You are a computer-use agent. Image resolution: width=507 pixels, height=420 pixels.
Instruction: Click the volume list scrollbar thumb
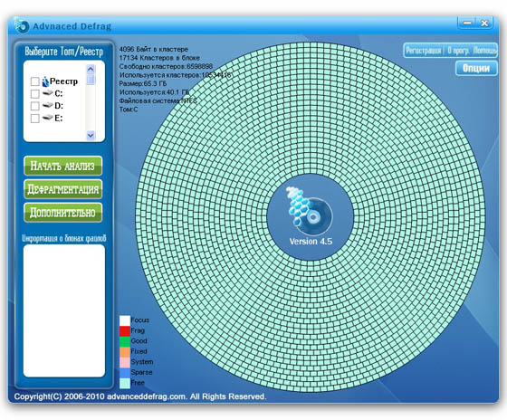tap(91, 80)
